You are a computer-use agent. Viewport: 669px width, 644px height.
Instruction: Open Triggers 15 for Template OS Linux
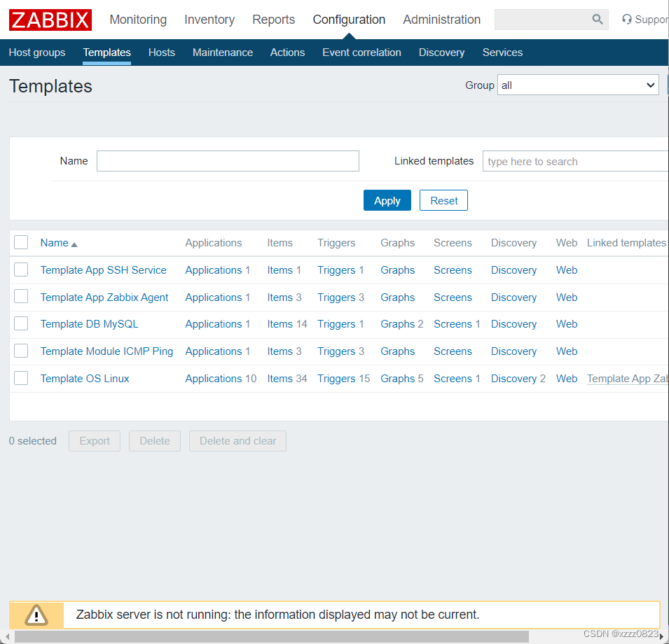tap(336, 379)
